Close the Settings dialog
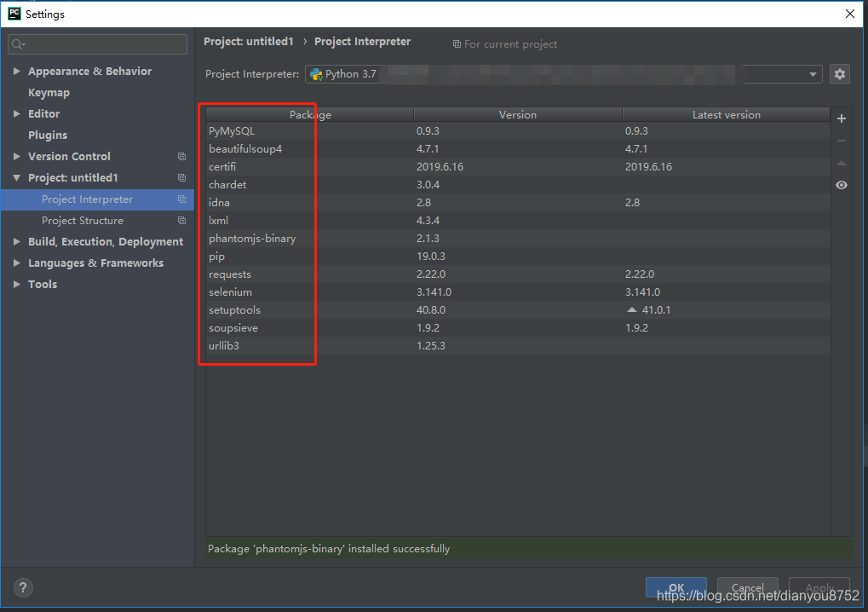This screenshot has height=612, width=868. tap(850, 14)
